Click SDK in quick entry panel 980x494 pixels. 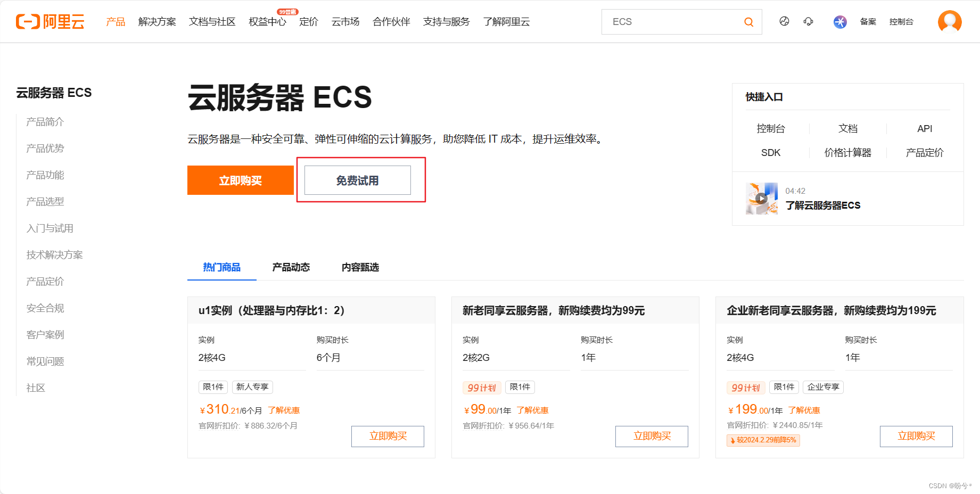(x=771, y=153)
